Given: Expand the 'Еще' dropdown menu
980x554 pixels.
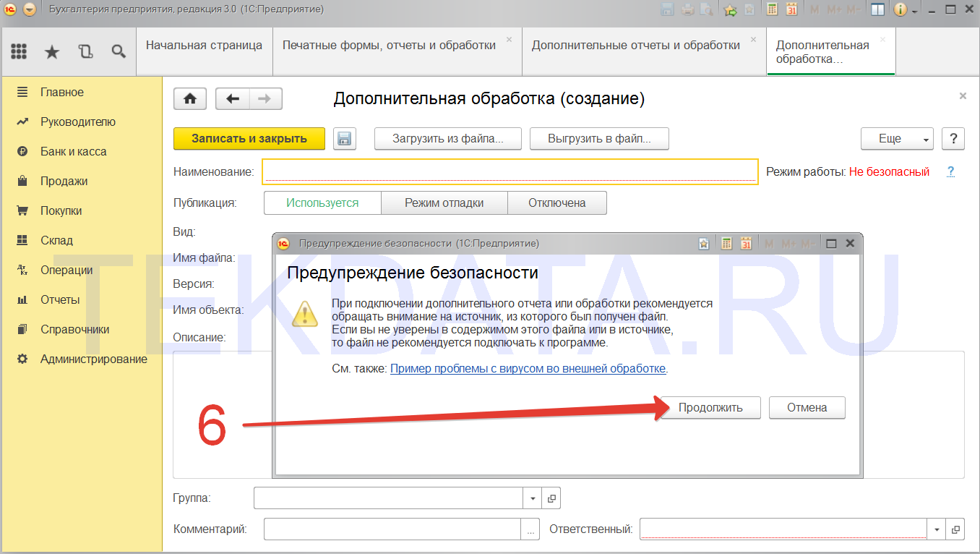Looking at the screenshot, I should click(x=897, y=139).
